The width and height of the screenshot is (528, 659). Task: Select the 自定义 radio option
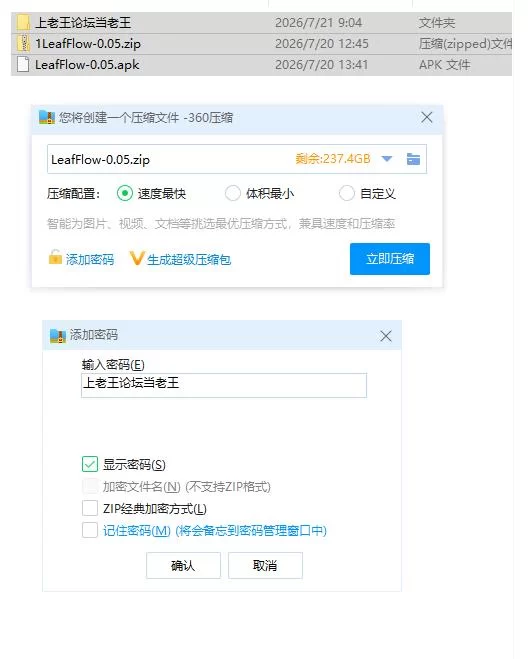tap(346, 193)
